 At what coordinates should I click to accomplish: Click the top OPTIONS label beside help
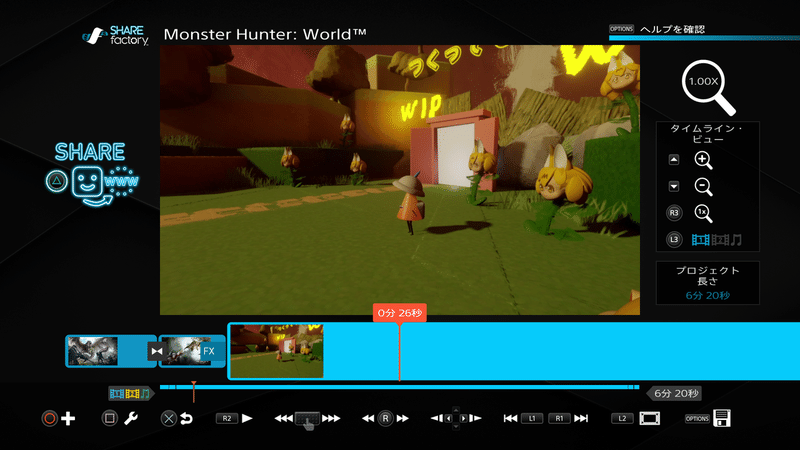pyautogui.click(x=621, y=29)
